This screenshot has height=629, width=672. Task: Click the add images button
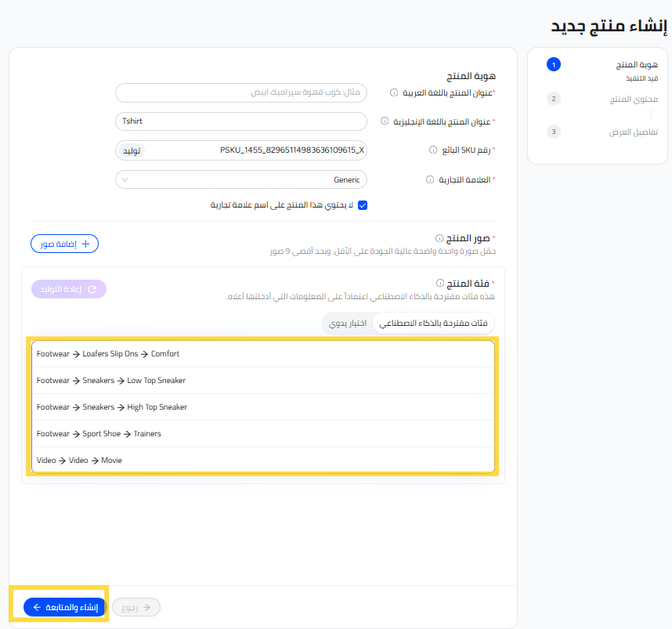coord(65,244)
